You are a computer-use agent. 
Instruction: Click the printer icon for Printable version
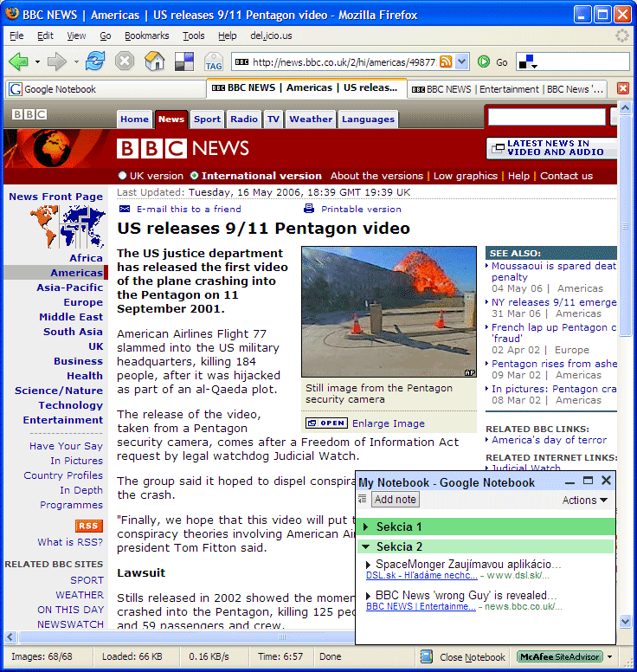point(308,209)
